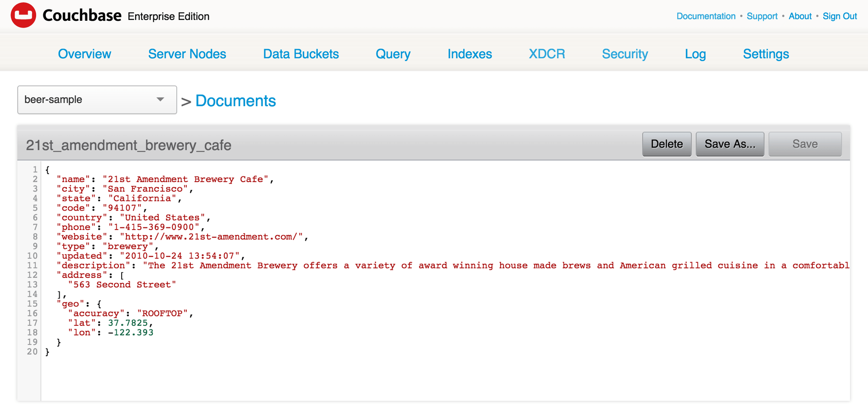The width and height of the screenshot is (868, 419).
Task: Switch to the Query tab
Action: [392, 54]
